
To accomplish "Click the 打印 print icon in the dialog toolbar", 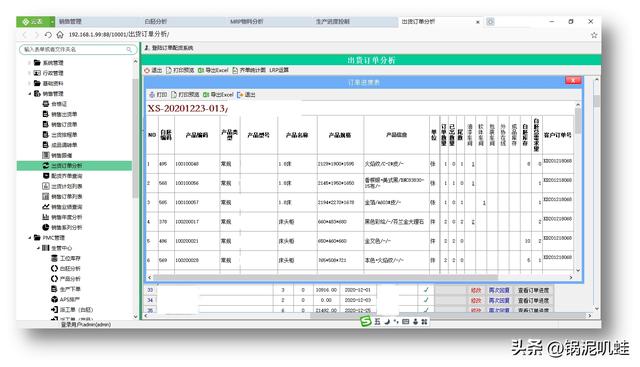I will [152, 95].
